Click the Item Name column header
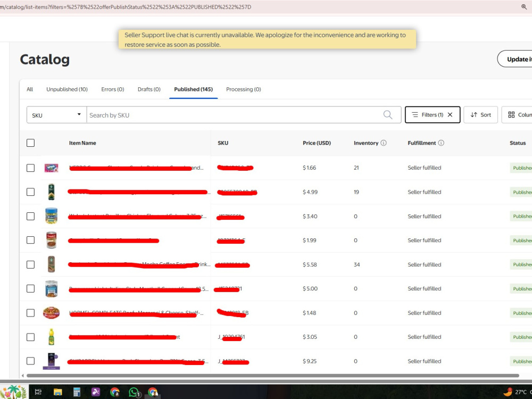Image resolution: width=532 pixels, height=399 pixels. point(82,143)
